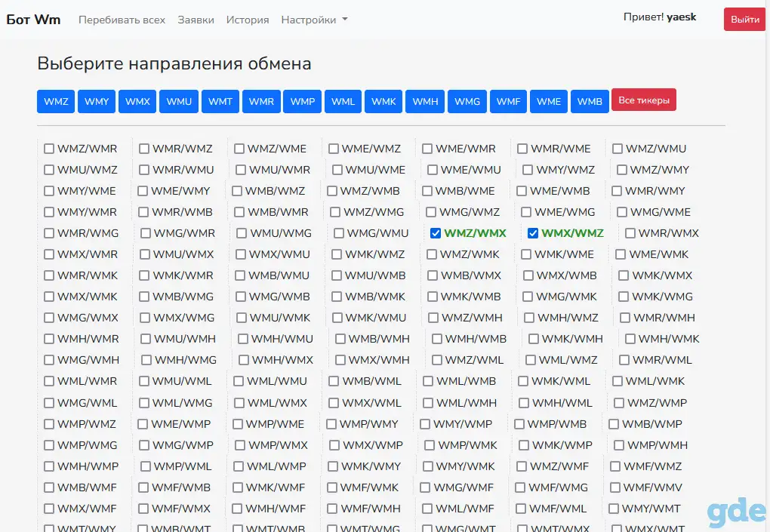Viewport: 770px width, 532px height.
Task: Uncheck the WMX/WMZ checkbox
Action: pos(533,233)
